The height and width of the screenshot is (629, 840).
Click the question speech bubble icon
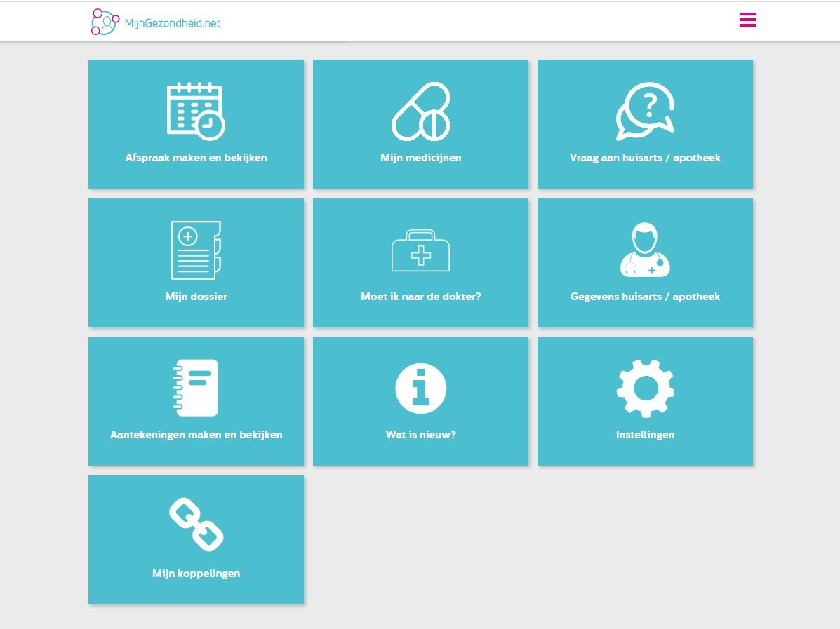pyautogui.click(x=645, y=111)
